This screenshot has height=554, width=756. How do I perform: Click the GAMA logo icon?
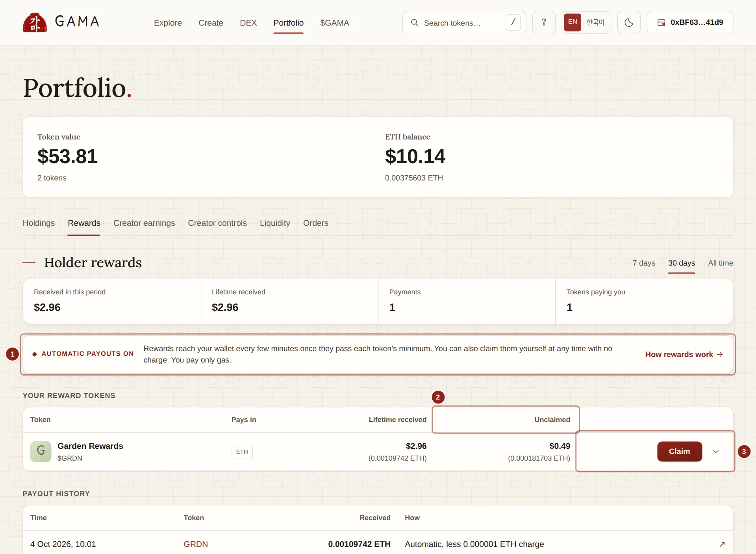[35, 22]
